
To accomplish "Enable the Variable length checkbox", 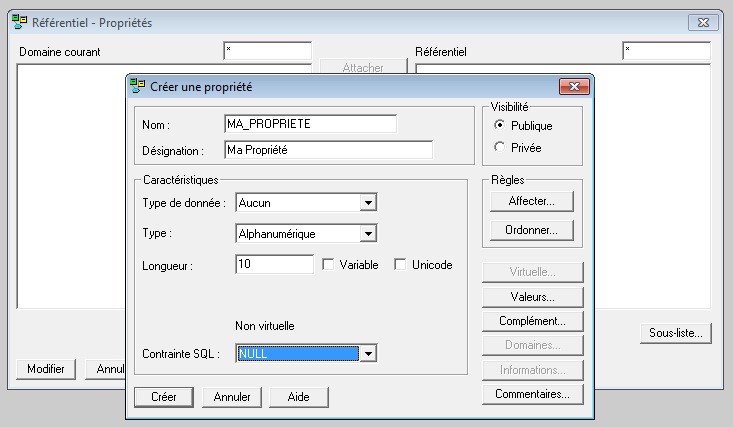I will (328, 265).
